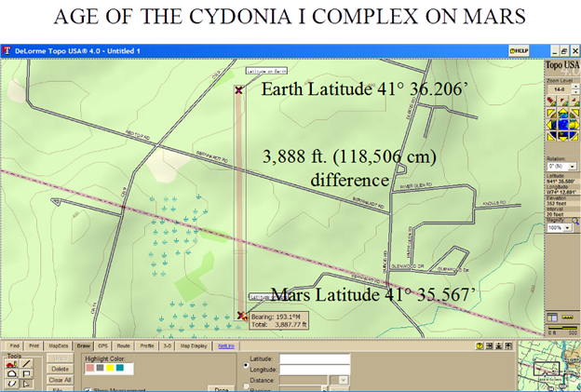Select the Bearing radio button
The image size is (581, 392).
(245, 386)
